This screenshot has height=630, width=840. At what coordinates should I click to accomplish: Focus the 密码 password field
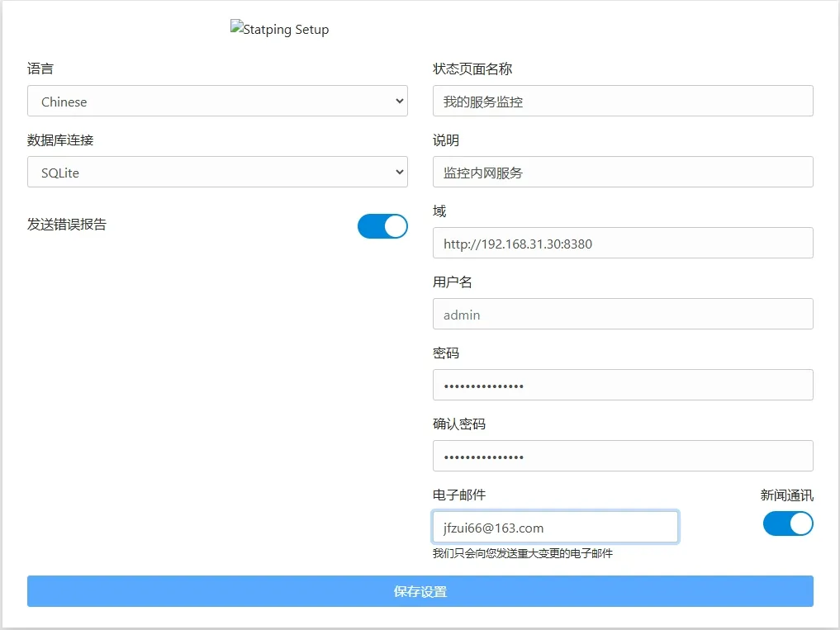[x=622, y=386]
